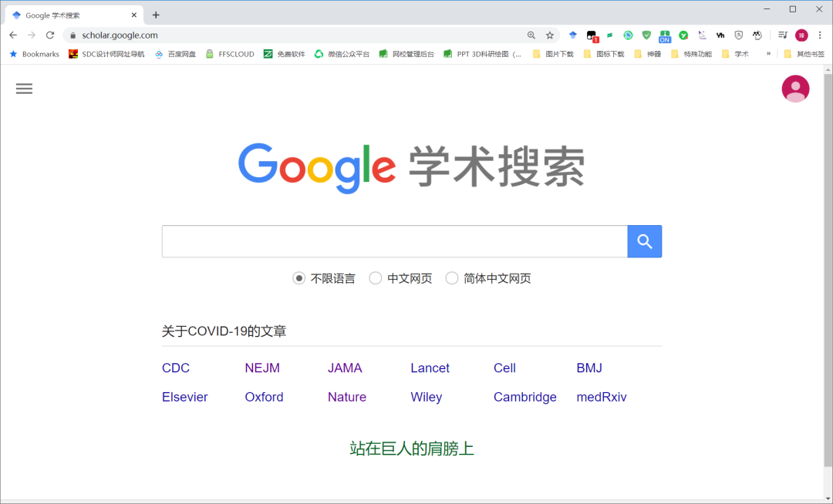Open the Google Scholar side menu
This screenshot has width=833, height=504.
[24, 89]
